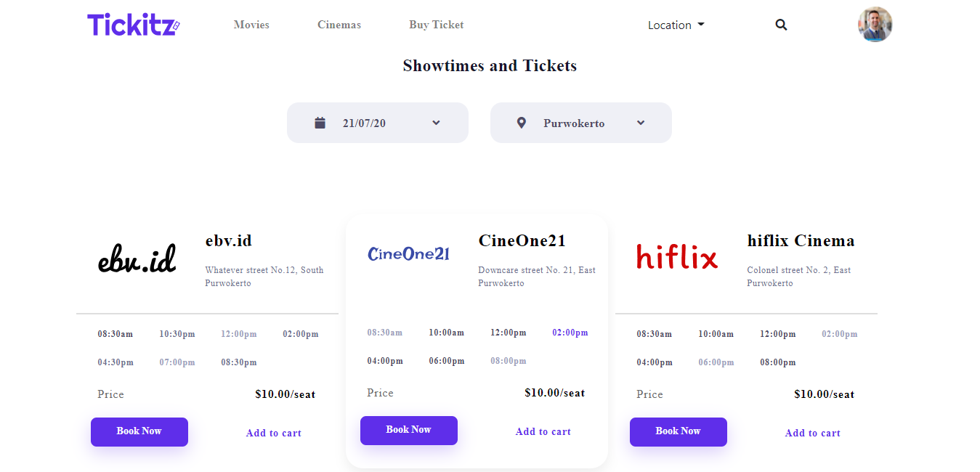Screen dimensions: 980x472
Task: Expand the date selector dropdown
Action: point(436,123)
